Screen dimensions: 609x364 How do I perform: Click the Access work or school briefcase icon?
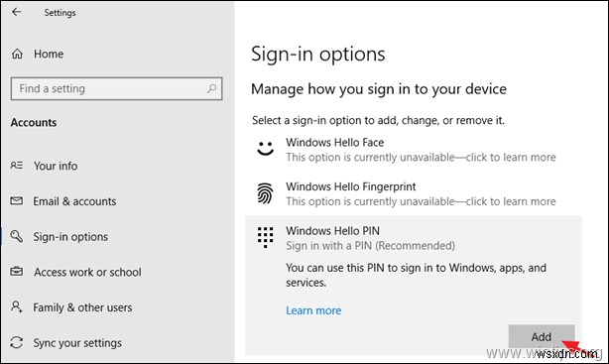[x=16, y=271]
